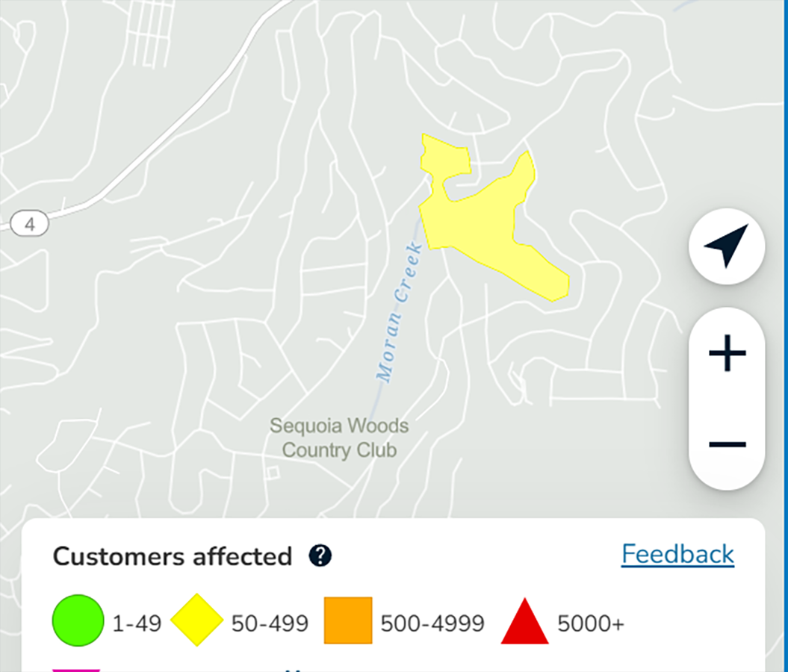This screenshot has width=788, height=672.
Task: Click the orange square 500-4999 legend icon
Action: pyautogui.click(x=348, y=620)
